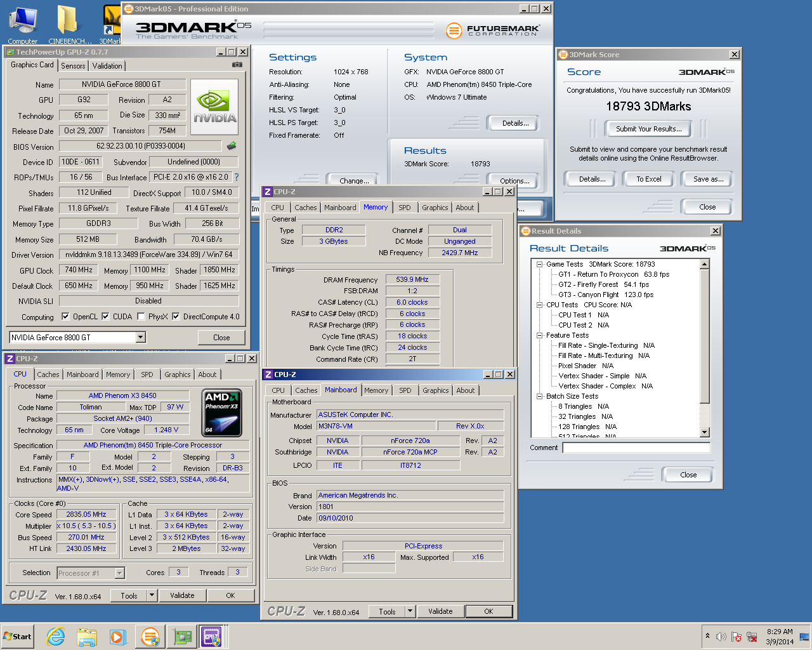Toggle the OpenCL checkbox

pyautogui.click(x=65, y=316)
